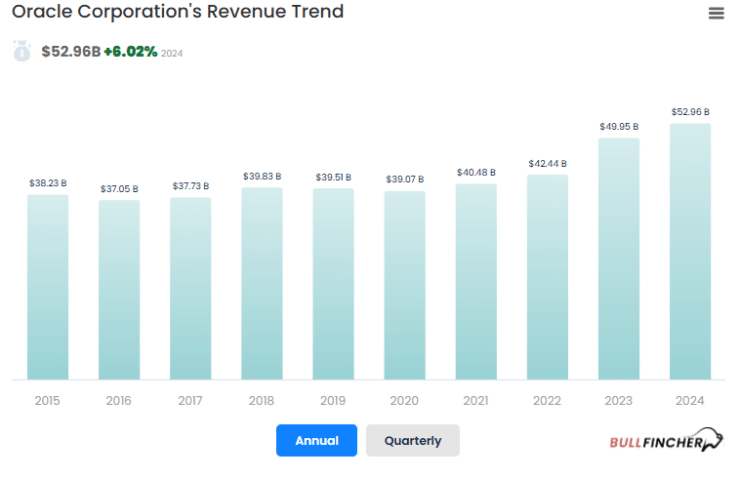Click the +6.02% growth figure
Viewport: 740px width, 478px height.
tap(130, 51)
